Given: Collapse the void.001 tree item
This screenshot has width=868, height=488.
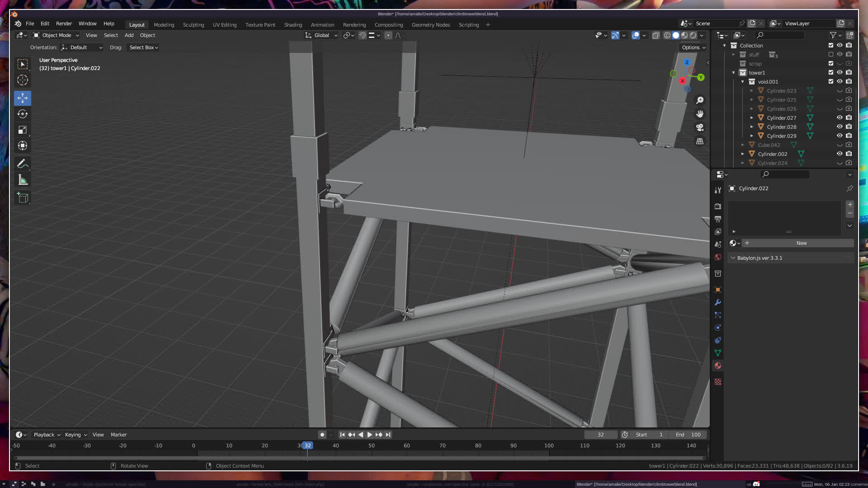Looking at the screenshot, I should pyautogui.click(x=742, y=82).
